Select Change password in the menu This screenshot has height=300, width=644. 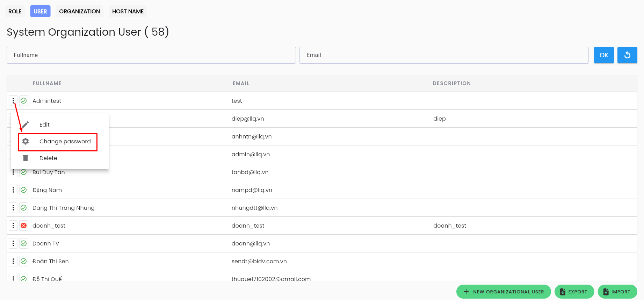tap(60, 141)
